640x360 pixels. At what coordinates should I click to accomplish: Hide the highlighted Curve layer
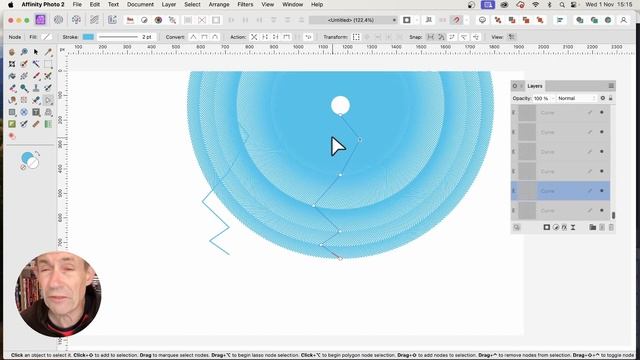[x=602, y=191]
